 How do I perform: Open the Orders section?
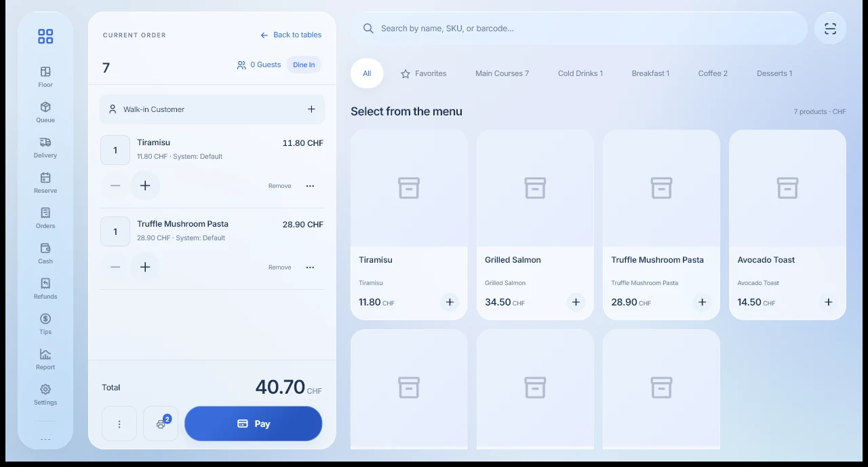tap(45, 218)
